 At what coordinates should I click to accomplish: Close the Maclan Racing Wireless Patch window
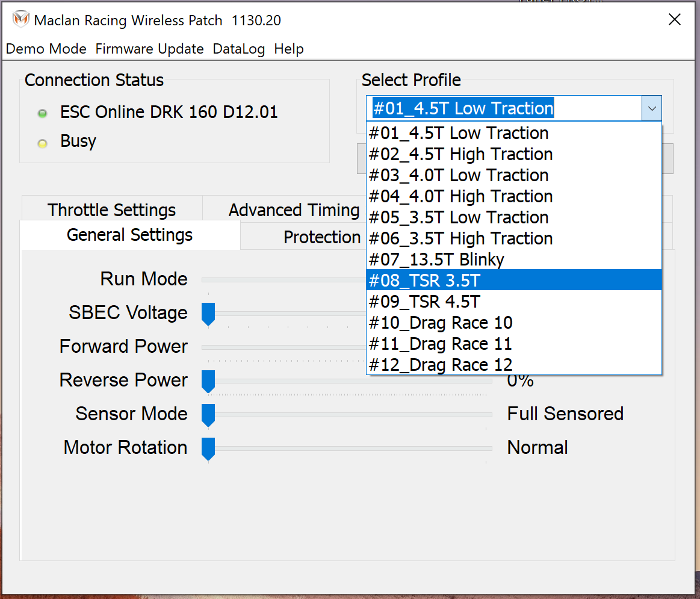tap(675, 20)
